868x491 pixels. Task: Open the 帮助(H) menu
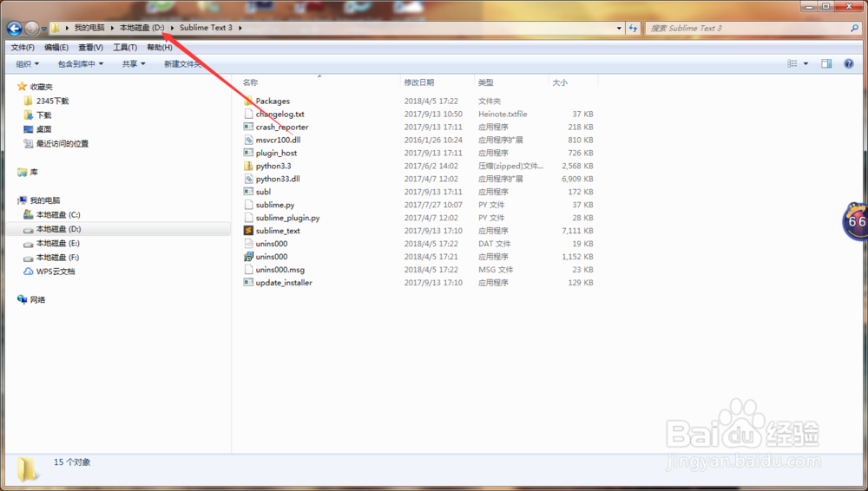click(160, 48)
